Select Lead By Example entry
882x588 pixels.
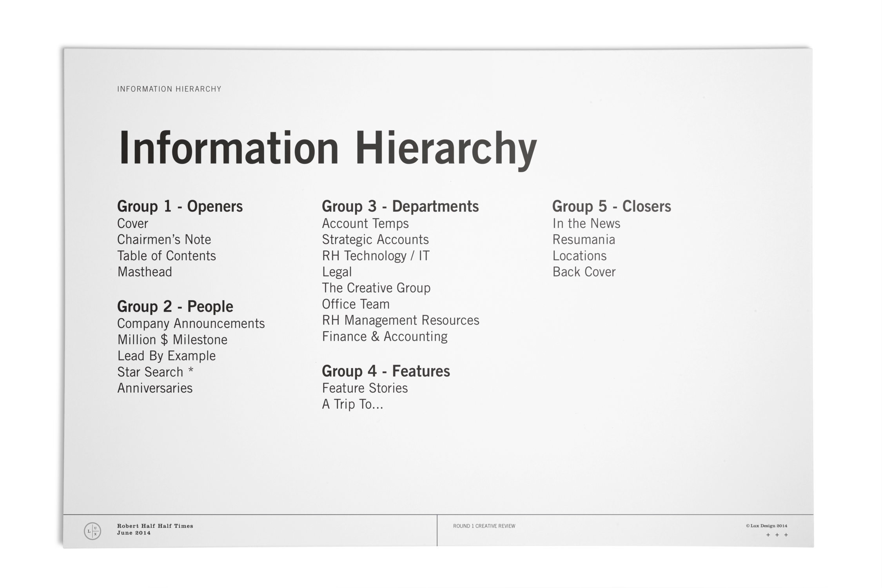pyautogui.click(x=167, y=356)
